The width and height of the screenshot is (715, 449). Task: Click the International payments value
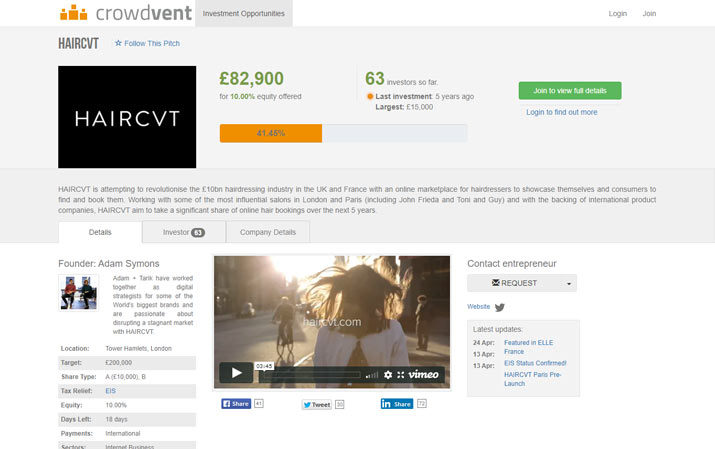123,433
